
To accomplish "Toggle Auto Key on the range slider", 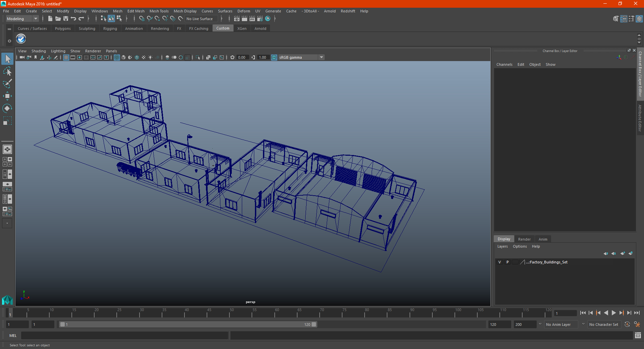I will (x=627, y=325).
